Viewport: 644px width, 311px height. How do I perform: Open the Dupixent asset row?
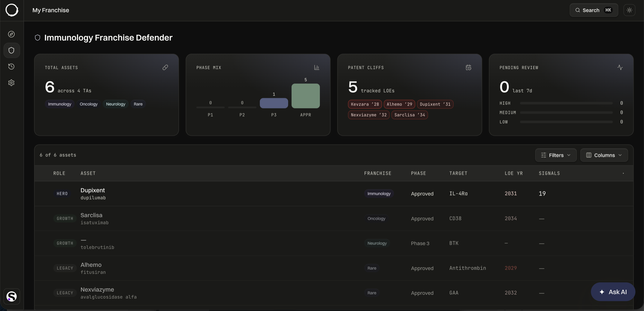pyautogui.click(x=334, y=194)
